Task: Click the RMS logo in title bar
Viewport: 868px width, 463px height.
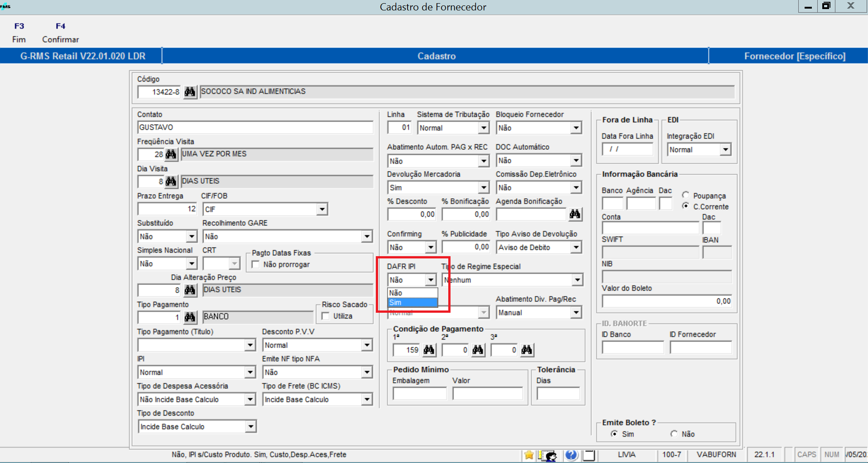Action: pos(5,6)
